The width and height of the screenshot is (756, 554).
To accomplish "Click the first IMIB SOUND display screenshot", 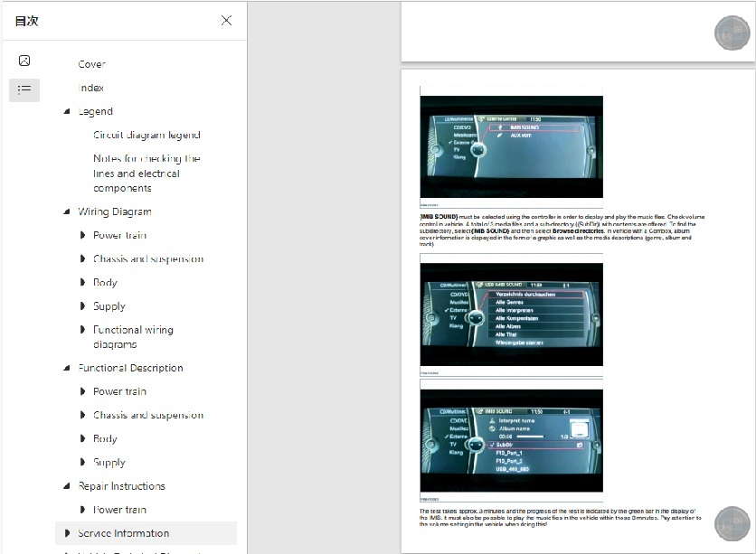I will click(x=512, y=146).
